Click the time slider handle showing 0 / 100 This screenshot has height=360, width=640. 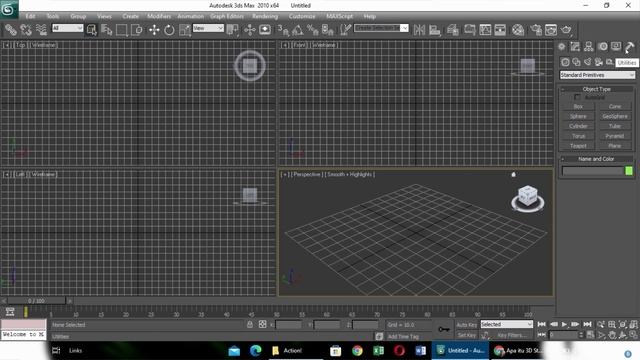(36, 301)
